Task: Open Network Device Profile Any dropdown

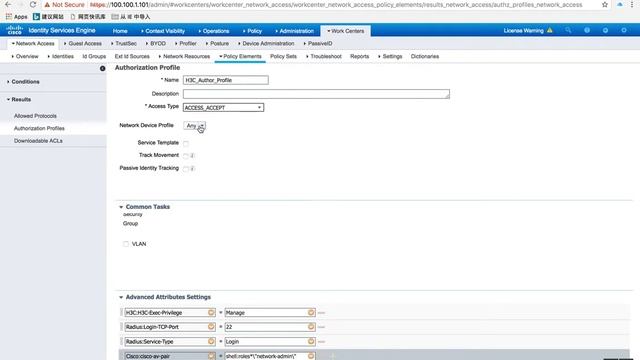Action: coord(194,126)
